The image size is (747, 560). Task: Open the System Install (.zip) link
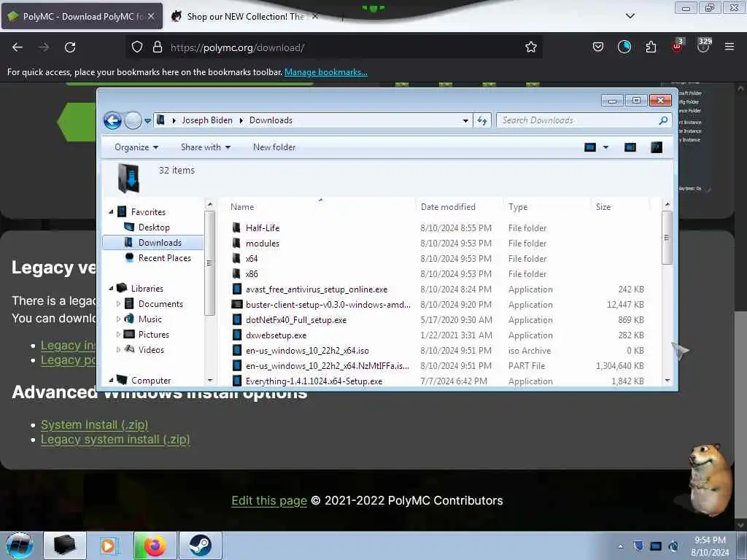[x=94, y=424]
